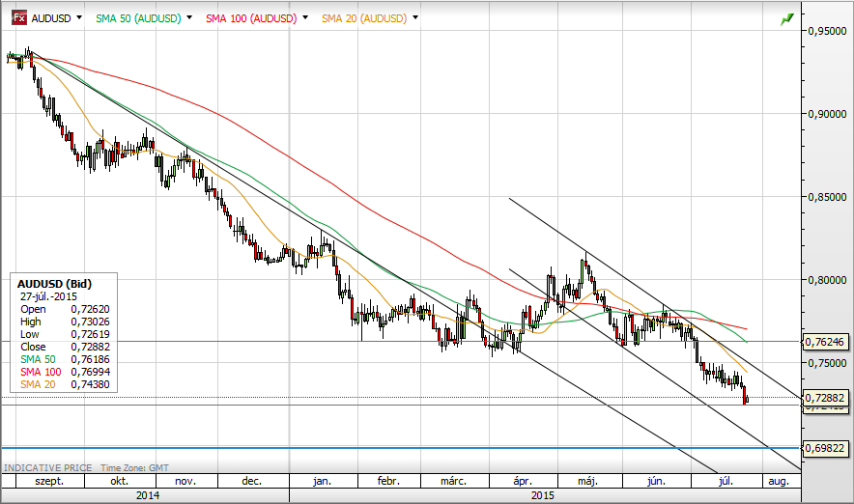This screenshot has width=854, height=504.
Task: Click the 2014 year band on time axis
Action: 147,494
